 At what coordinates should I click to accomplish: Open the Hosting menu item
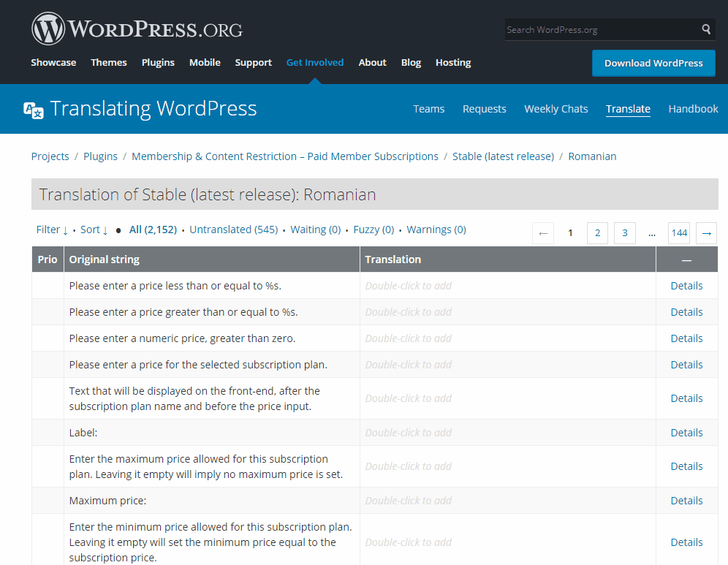[x=453, y=62]
